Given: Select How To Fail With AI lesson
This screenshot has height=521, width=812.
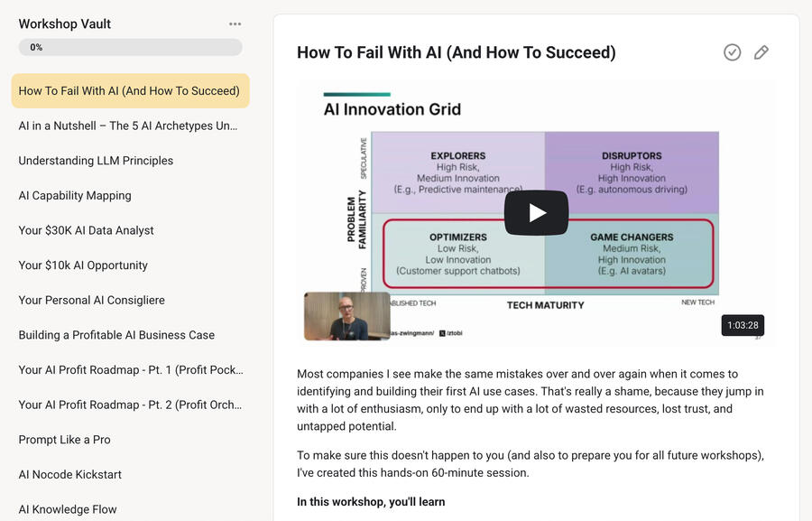Looking at the screenshot, I should tap(130, 91).
